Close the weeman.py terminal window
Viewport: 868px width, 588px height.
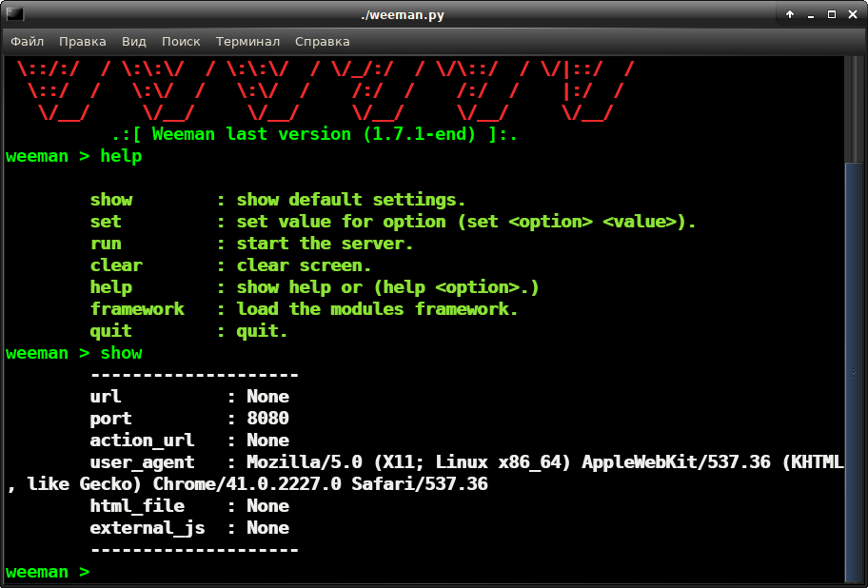[852, 14]
